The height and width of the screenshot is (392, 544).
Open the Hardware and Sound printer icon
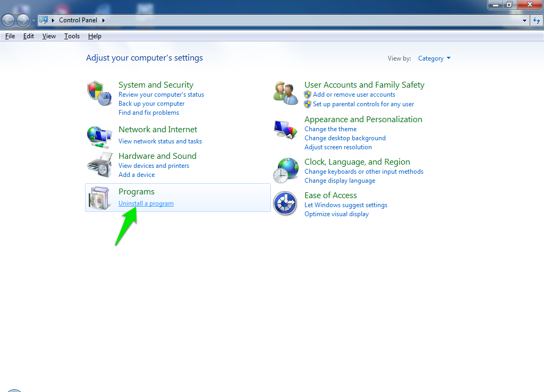coord(100,165)
